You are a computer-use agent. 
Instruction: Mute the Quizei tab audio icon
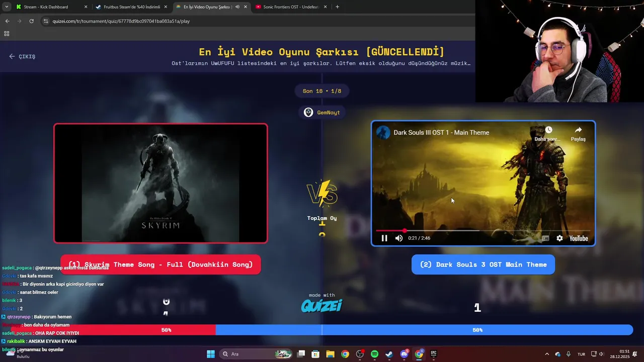point(237,7)
